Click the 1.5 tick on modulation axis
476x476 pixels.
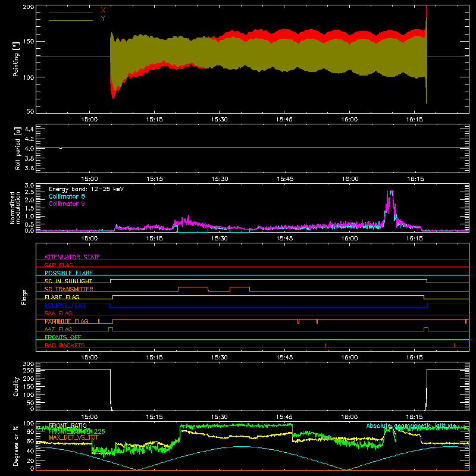pyautogui.click(x=29, y=208)
